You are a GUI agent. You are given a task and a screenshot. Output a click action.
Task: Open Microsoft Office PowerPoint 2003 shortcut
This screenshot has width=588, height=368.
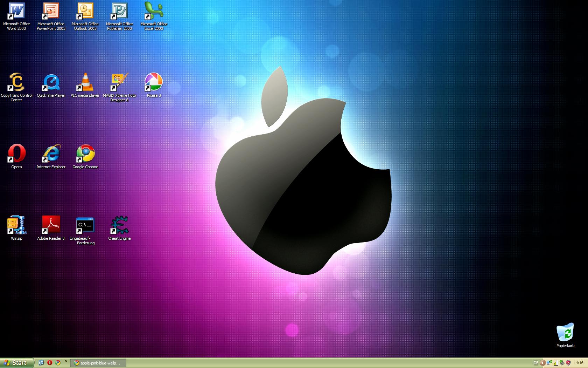click(x=51, y=16)
